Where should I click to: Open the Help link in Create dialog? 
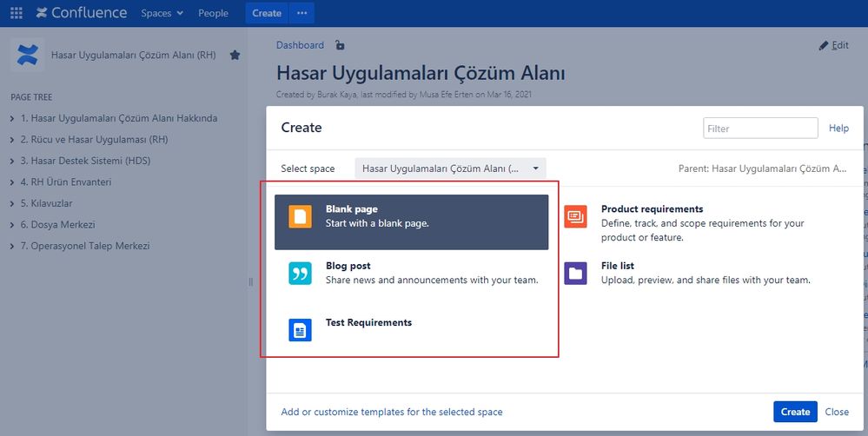click(838, 129)
